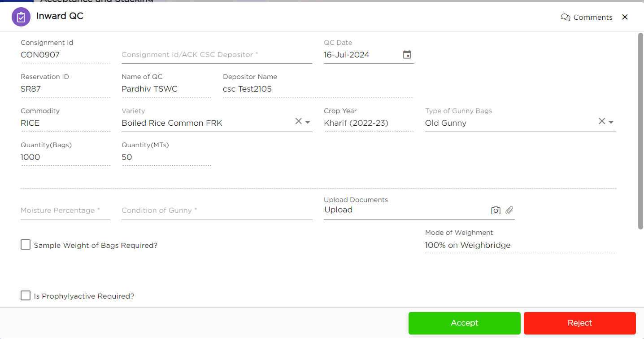Check Is Prophylyactive Required
The image size is (644, 339).
pos(26,295)
